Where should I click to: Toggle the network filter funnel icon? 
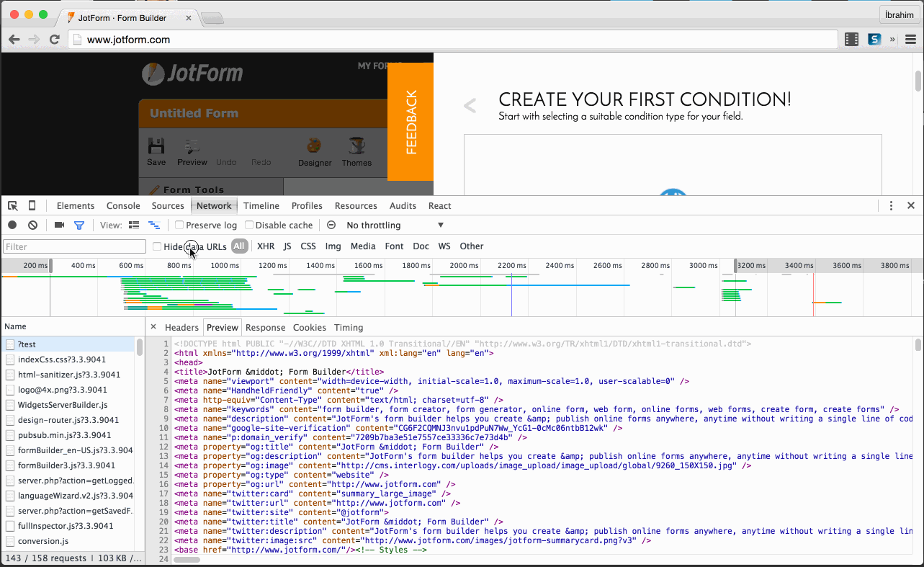point(79,226)
